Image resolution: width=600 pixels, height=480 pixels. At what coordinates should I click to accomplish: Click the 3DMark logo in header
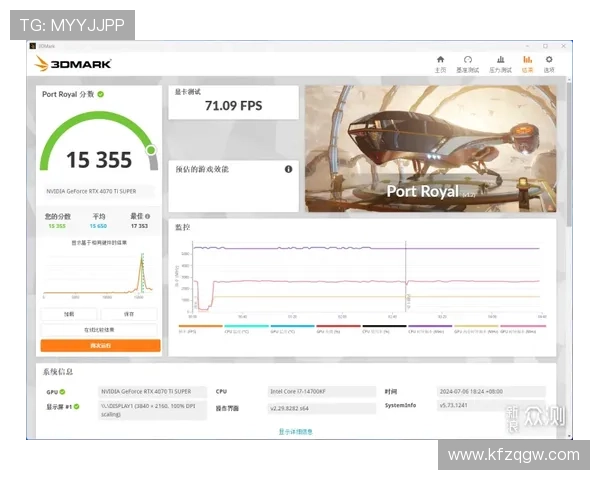tap(73, 64)
